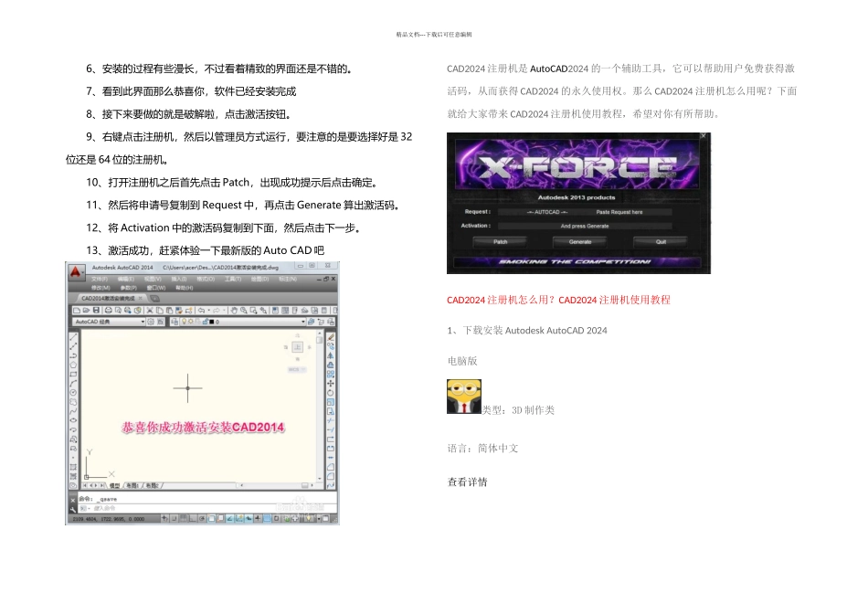Select the Mirror tool in AutoCAD modify toolbar

(331, 355)
